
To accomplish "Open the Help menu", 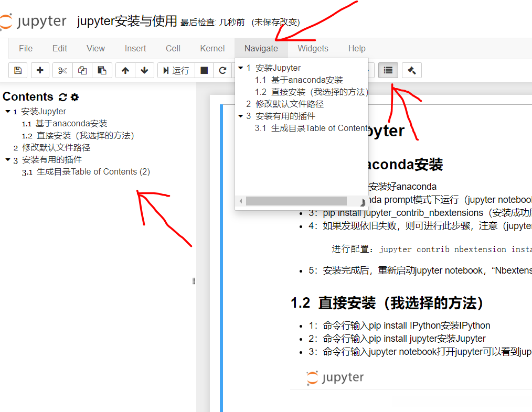I will point(357,49).
